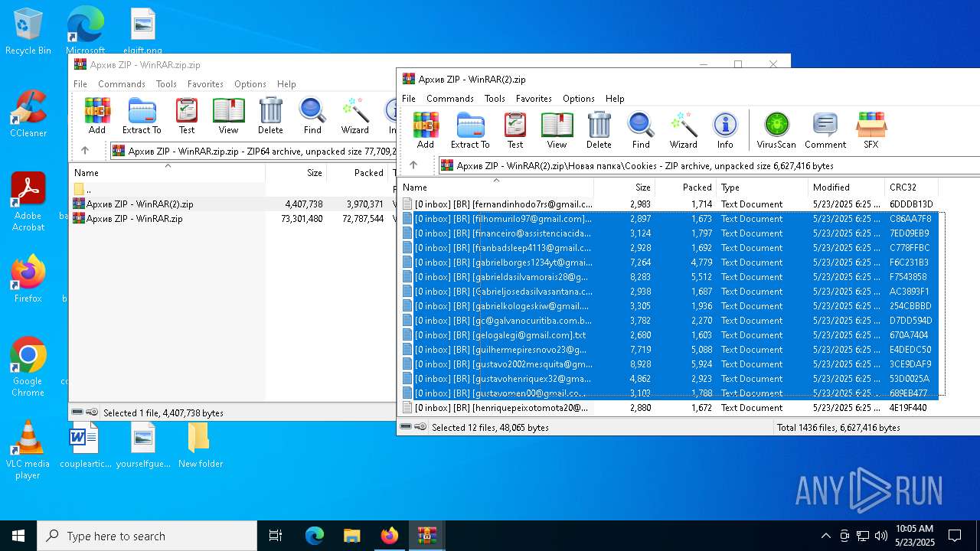The height and width of the screenshot is (551, 980).
Task: Open Recycle Bin desktop icon
Action: point(28,32)
